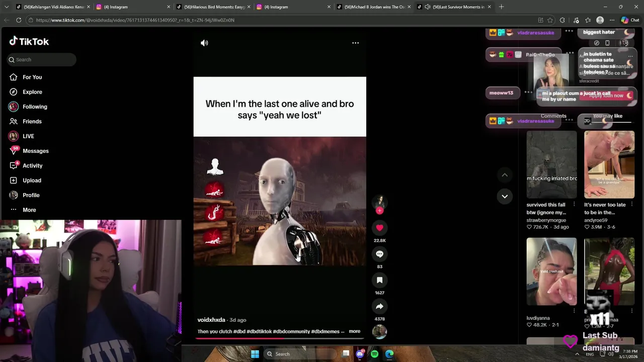The width and height of the screenshot is (644, 362).
Task: Toggle like heart showing 22.8K
Action: pyautogui.click(x=379, y=228)
